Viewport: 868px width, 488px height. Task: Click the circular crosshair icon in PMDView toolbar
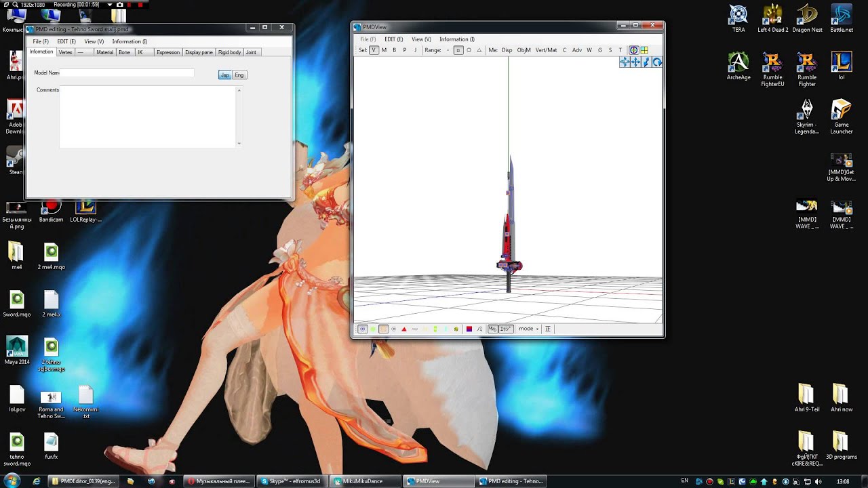tap(634, 50)
